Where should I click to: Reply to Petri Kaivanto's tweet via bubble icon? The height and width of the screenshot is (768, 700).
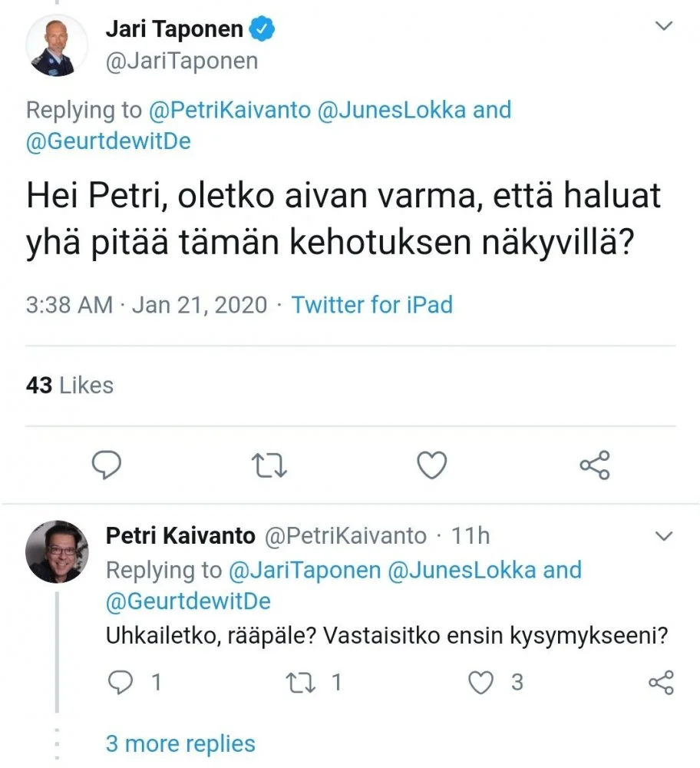click(122, 681)
